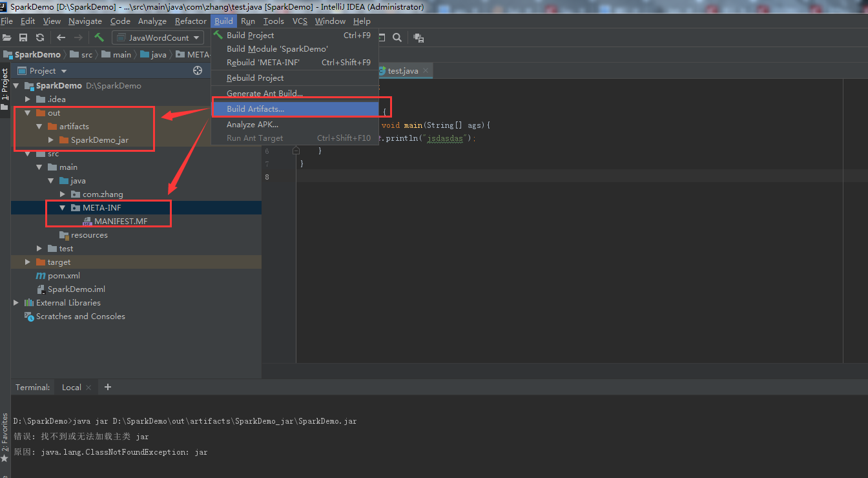Add a new terminal session with the plus icon

pos(107,387)
